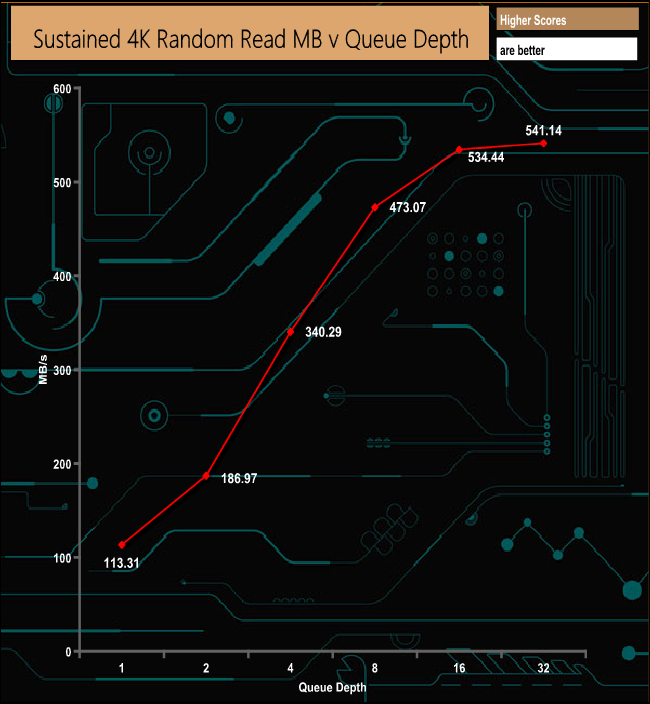
Task: Click the '300' y-axis tick label
Action: 62,370
